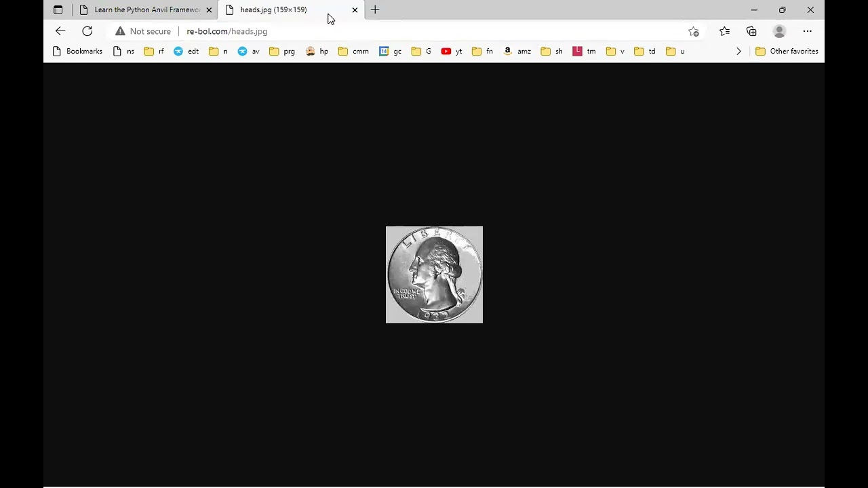868x488 pixels.
Task: Open the hp bookmark
Action: click(x=317, y=52)
